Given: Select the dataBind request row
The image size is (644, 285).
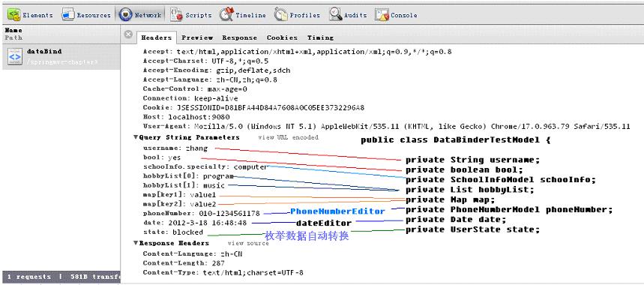Looking at the screenshot, I should [x=61, y=57].
